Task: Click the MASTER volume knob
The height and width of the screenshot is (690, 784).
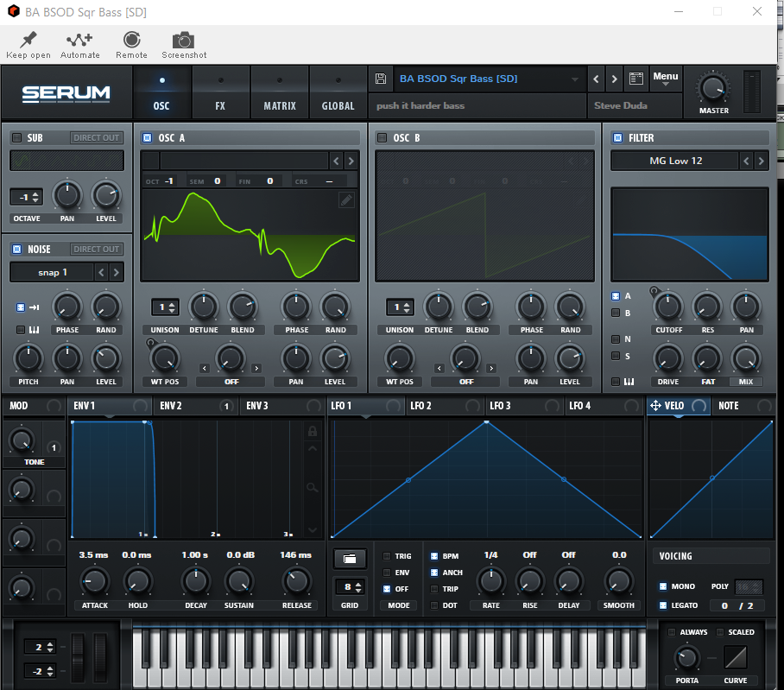Action: tap(713, 88)
